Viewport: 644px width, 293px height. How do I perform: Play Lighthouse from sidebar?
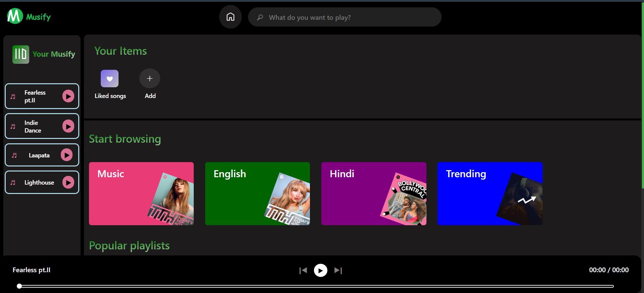tap(68, 182)
